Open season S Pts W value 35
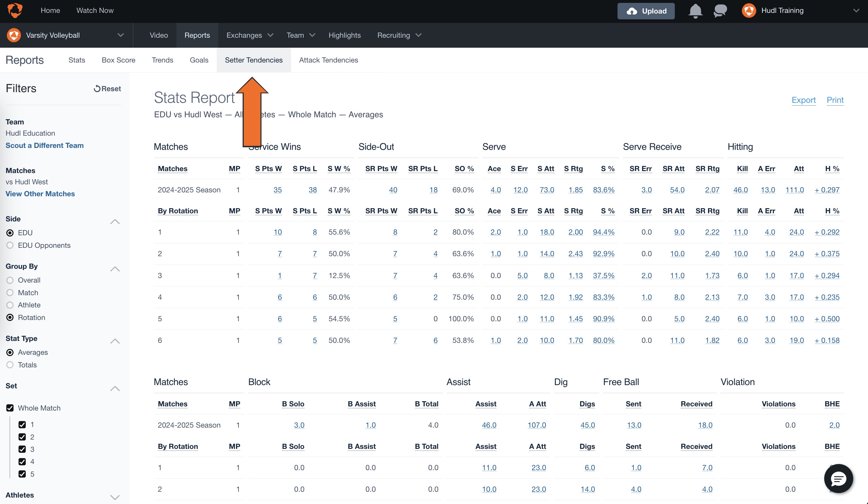868x504 pixels. click(x=277, y=189)
